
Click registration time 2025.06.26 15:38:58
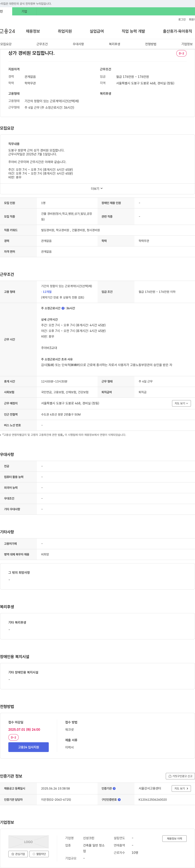[x=55, y=789]
